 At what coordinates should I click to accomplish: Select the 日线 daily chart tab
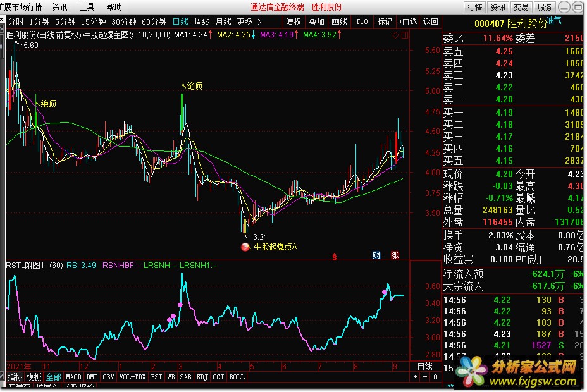[180, 21]
